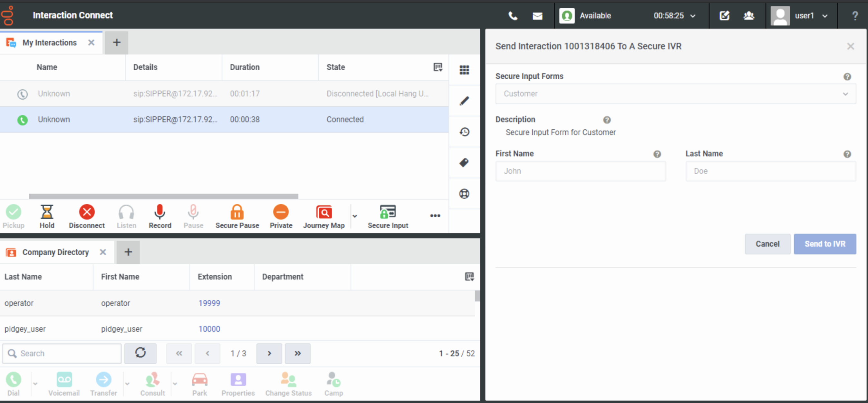Toggle Listen on the active interaction
The image size is (868, 403).
(126, 216)
